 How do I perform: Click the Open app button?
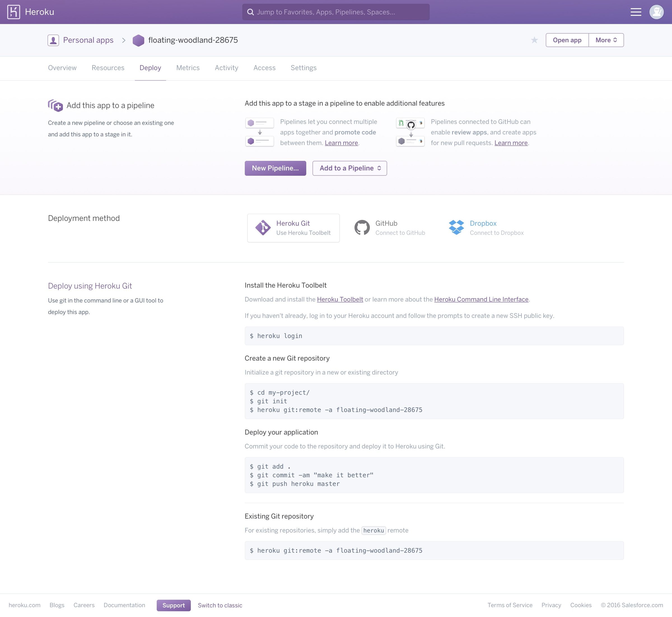pyautogui.click(x=567, y=40)
